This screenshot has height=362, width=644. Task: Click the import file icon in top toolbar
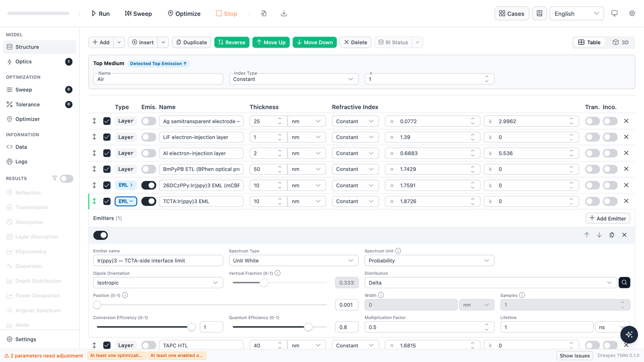[263, 13]
